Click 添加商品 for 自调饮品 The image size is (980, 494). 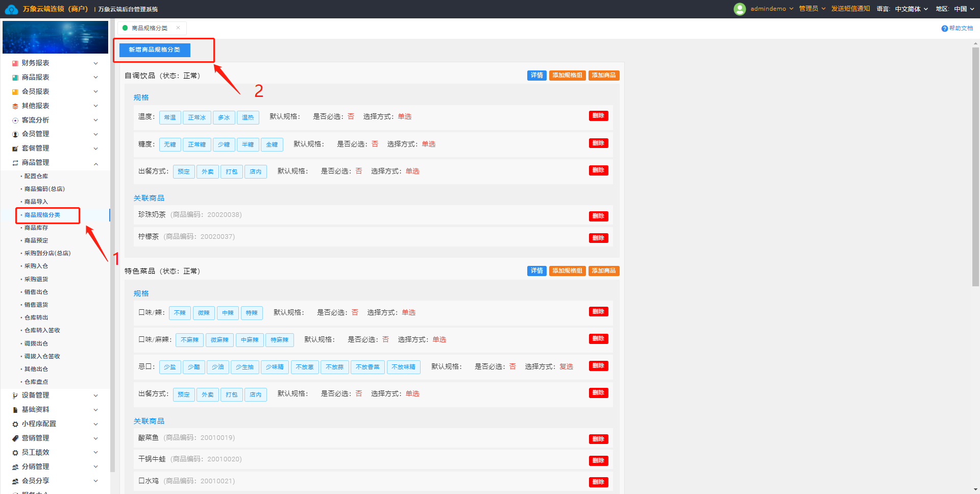tap(604, 76)
